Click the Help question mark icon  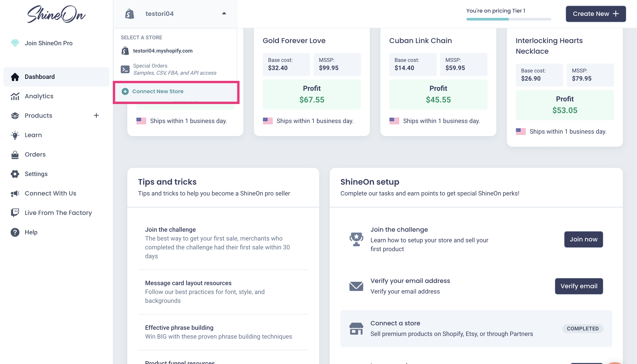[15, 232]
